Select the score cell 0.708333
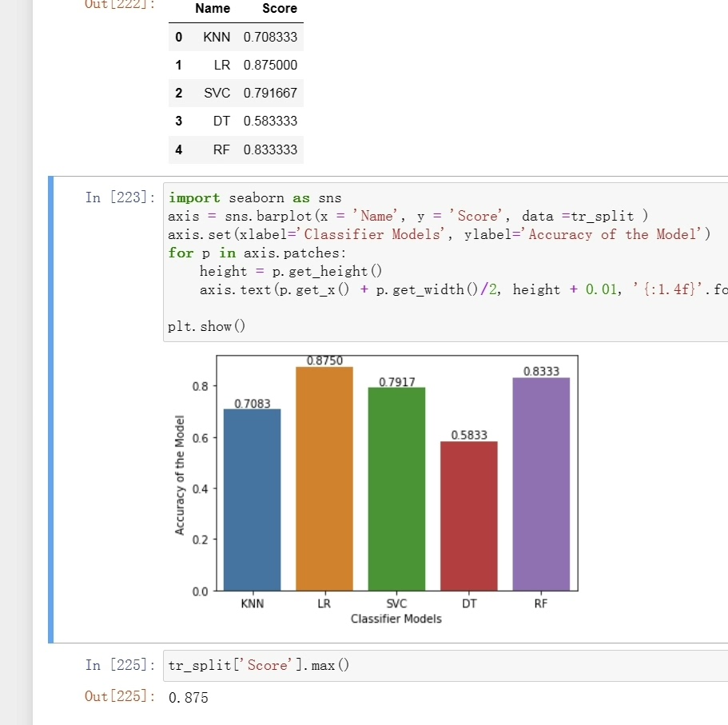 point(270,37)
